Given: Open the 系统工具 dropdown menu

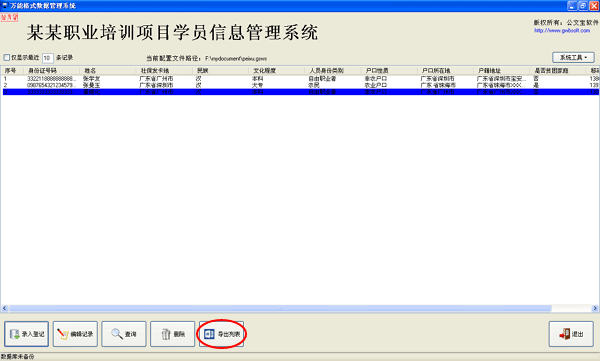Looking at the screenshot, I should (573, 57).
